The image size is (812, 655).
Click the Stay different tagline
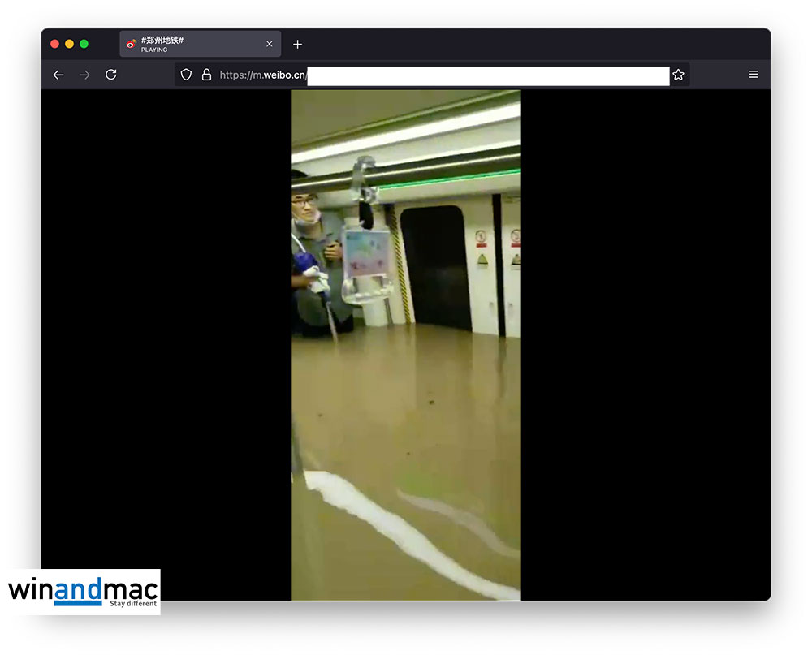point(133,604)
